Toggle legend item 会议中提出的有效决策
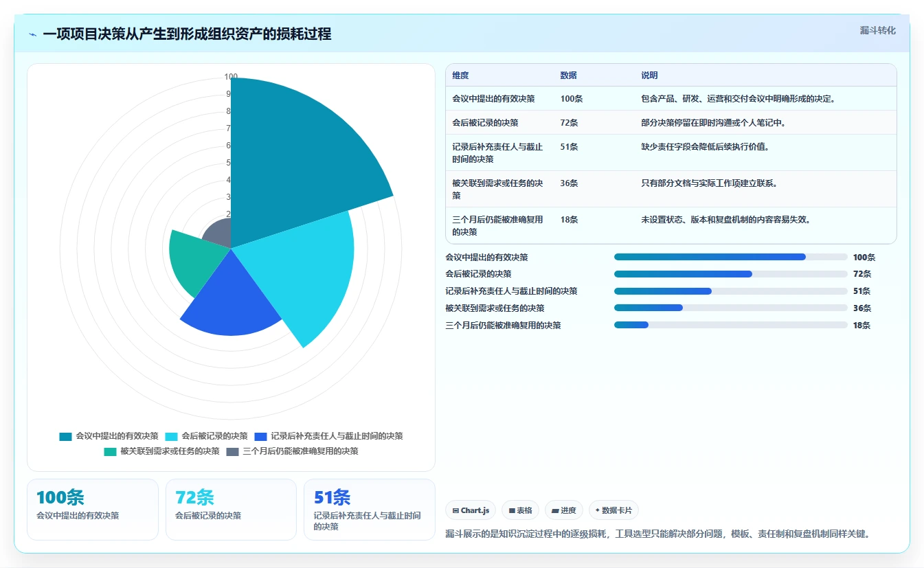Screen dimensions: 924x568 pos(109,436)
